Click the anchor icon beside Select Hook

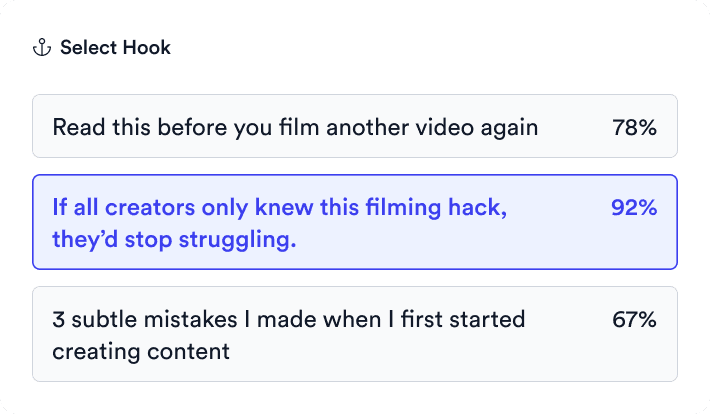[42, 48]
